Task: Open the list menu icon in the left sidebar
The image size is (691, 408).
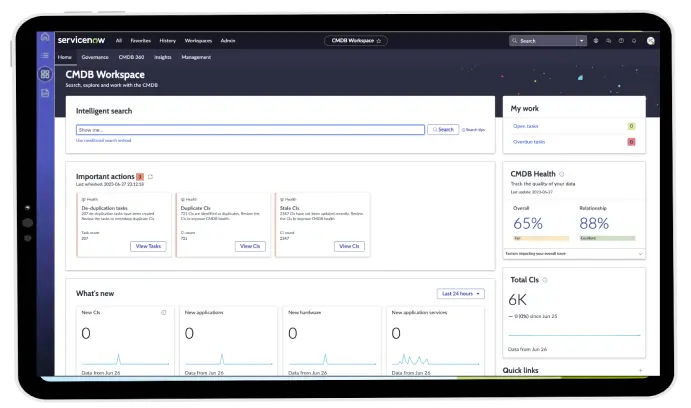Action: (x=45, y=56)
